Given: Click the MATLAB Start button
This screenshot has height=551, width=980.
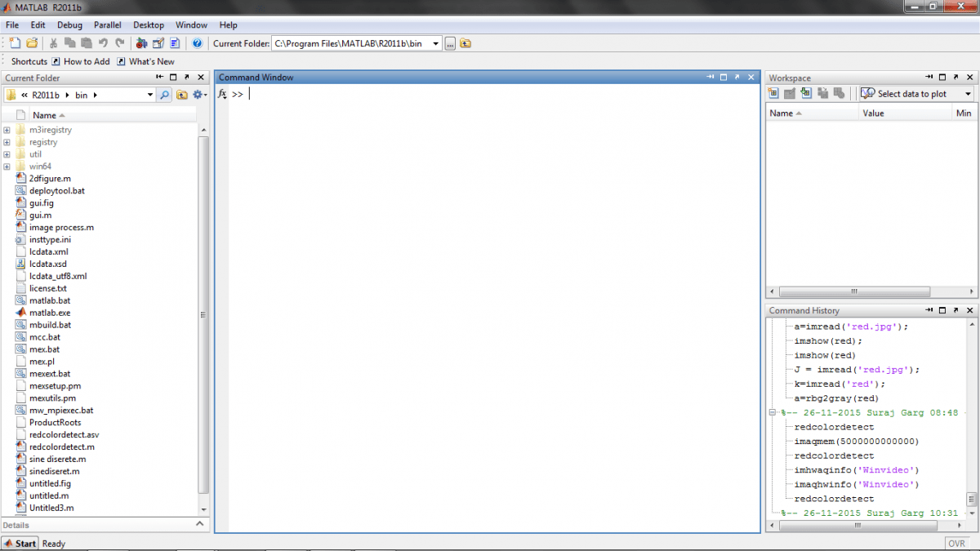Looking at the screenshot, I should point(20,544).
